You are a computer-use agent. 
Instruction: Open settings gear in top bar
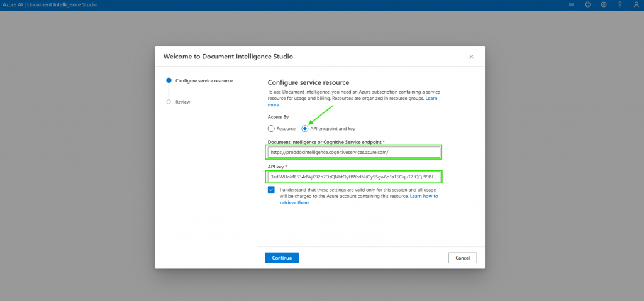pos(604,4)
